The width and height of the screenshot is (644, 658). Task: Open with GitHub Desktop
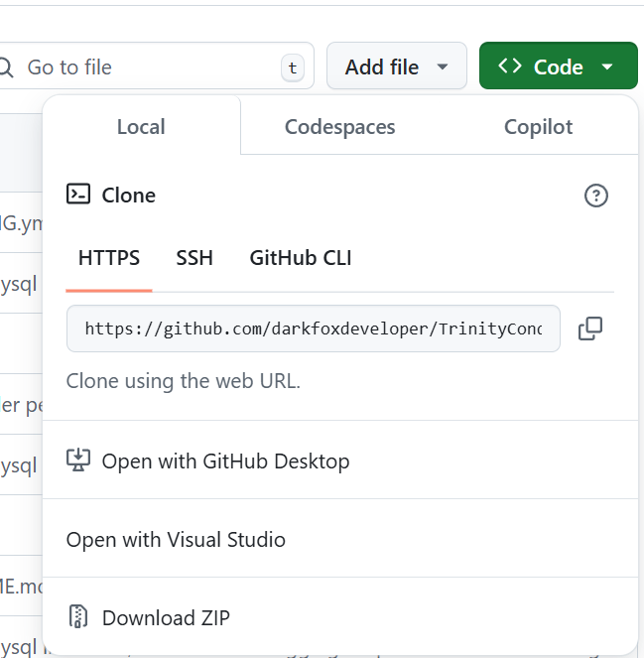[x=225, y=461]
